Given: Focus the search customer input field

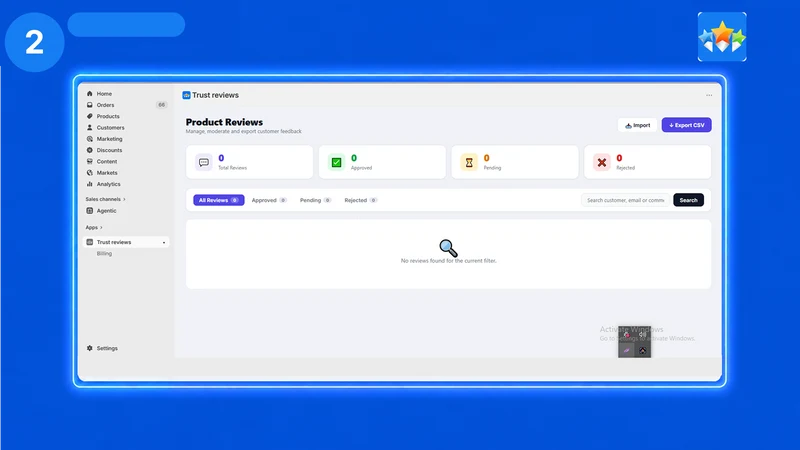Looking at the screenshot, I should [626, 200].
